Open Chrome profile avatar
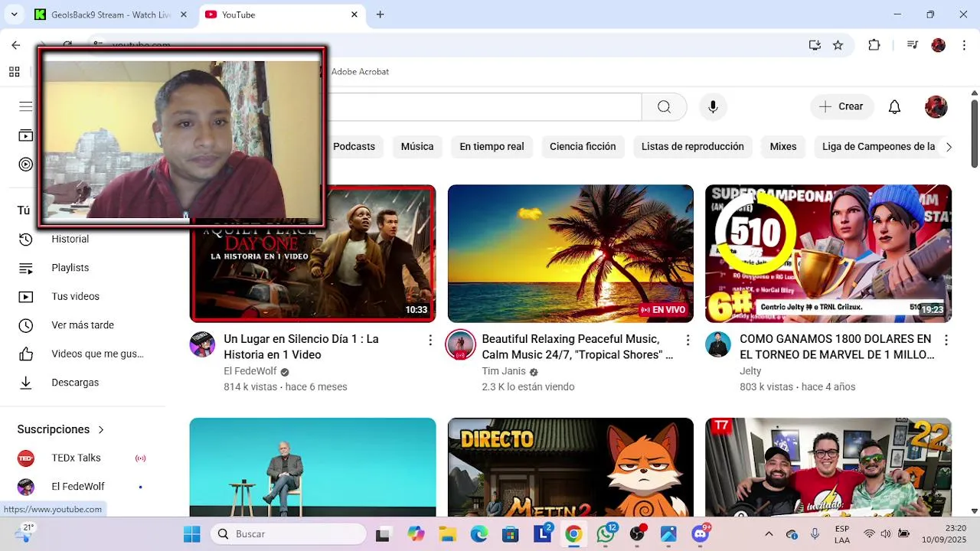The height and width of the screenshot is (551, 980). (938, 45)
